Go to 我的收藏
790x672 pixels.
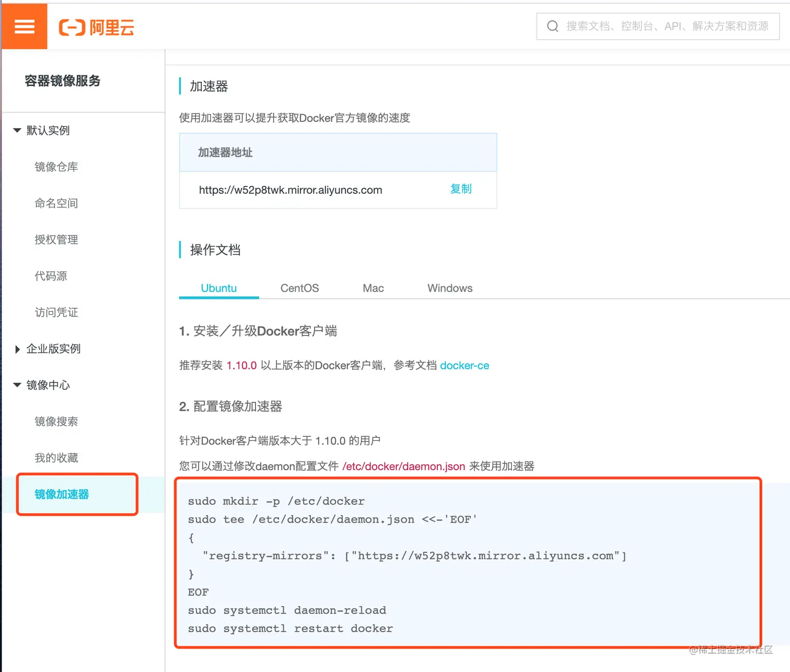click(x=56, y=458)
